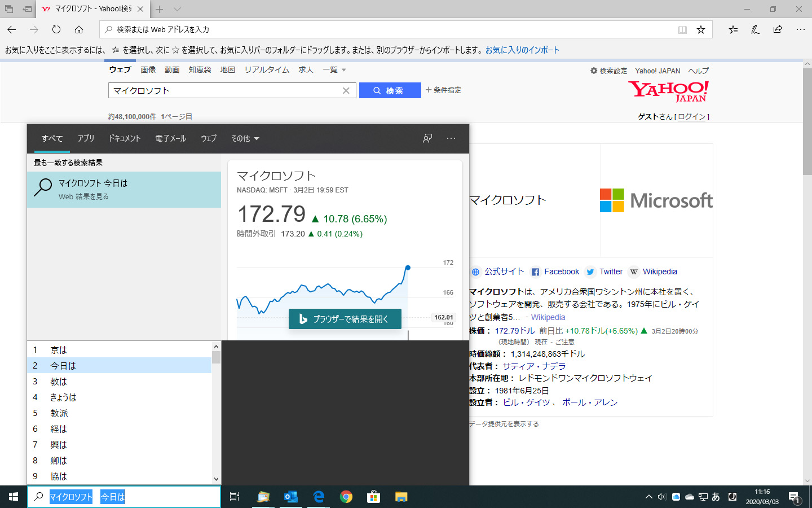812x508 pixels.
Task: Toggle the IME あ input mode indicator
Action: click(716, 497)
